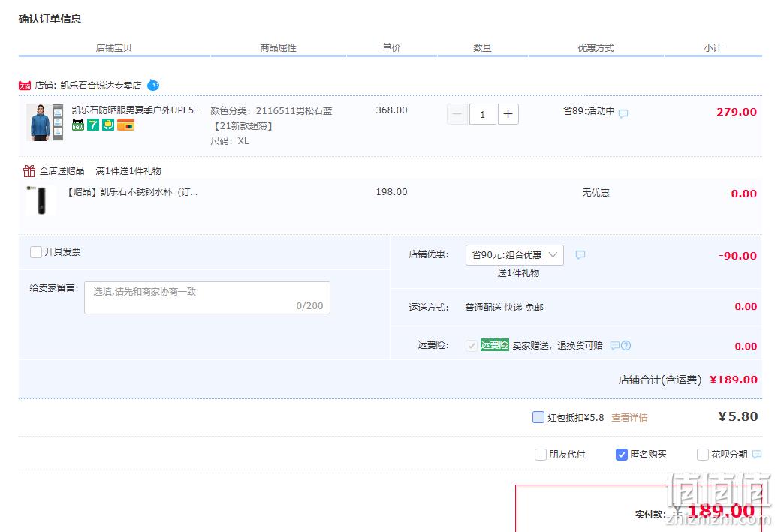778x532 pixels.
Task: Click the gift unit price 198.00
Action: point(391,192)
